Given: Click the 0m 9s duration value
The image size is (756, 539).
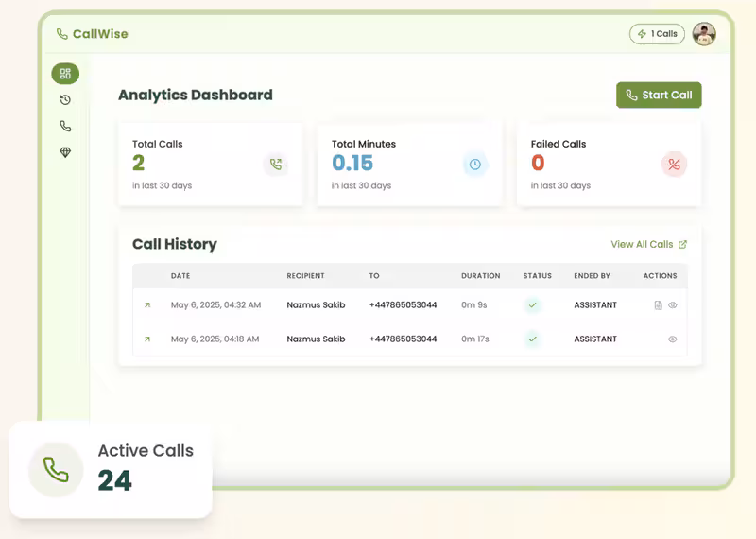Looking at the screenshot, I should tap(474, 305).
